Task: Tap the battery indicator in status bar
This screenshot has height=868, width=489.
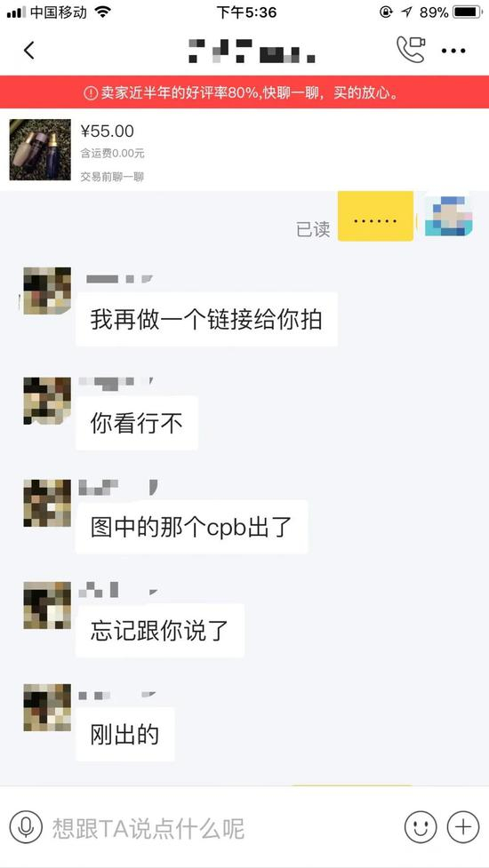Action: (468, 12)
